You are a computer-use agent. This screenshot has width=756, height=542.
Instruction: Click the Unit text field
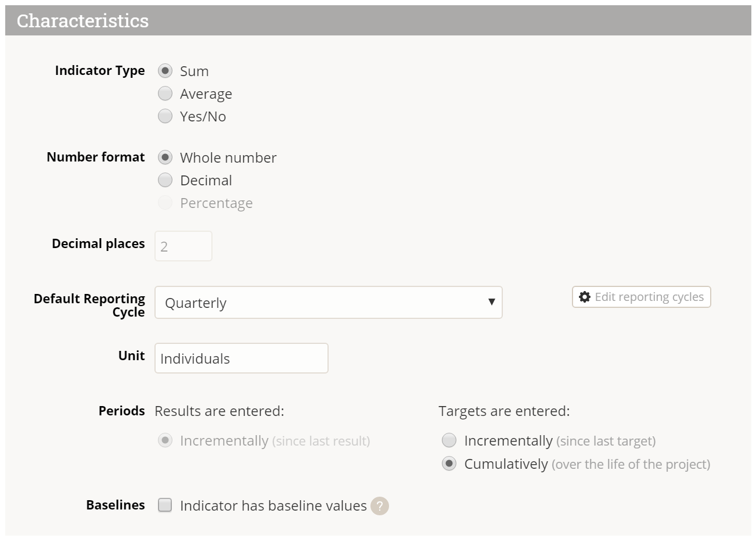point(241,358)
